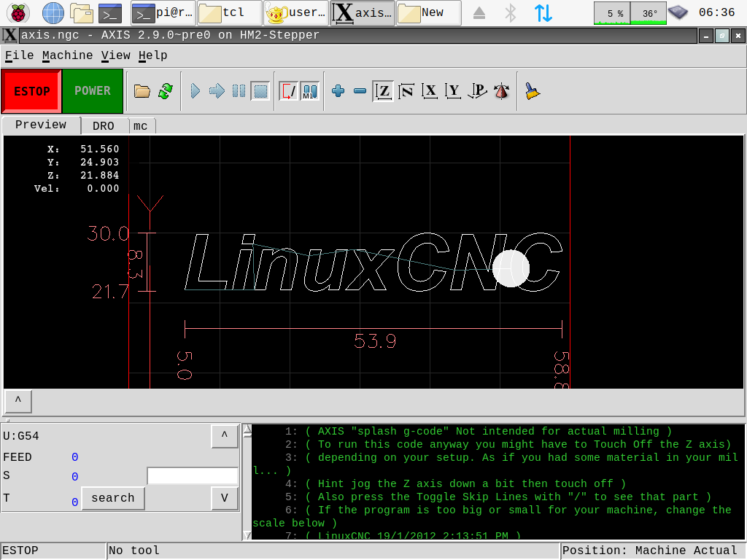The height and width of the screenshot is (560, 747).
Task: Click the white tool cone in preview
Action: coord(511,268)
